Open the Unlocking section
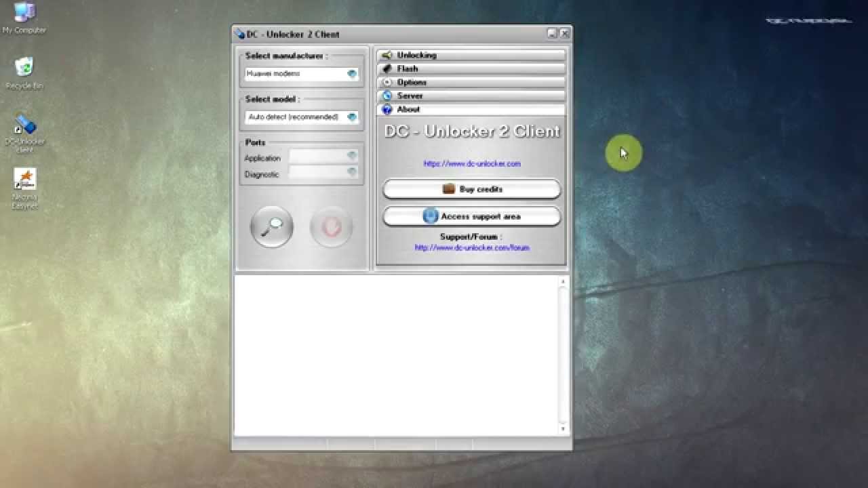 [x=471, y=55]
